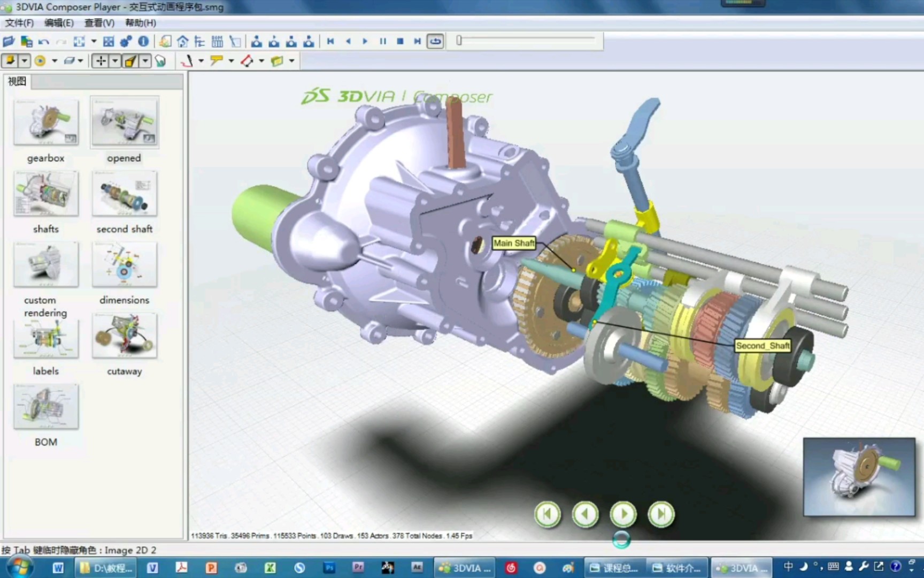Open the zoom fit options dropdown arrow
The width and height of the screenshot is (924, 578).
[x=94, y=41]
